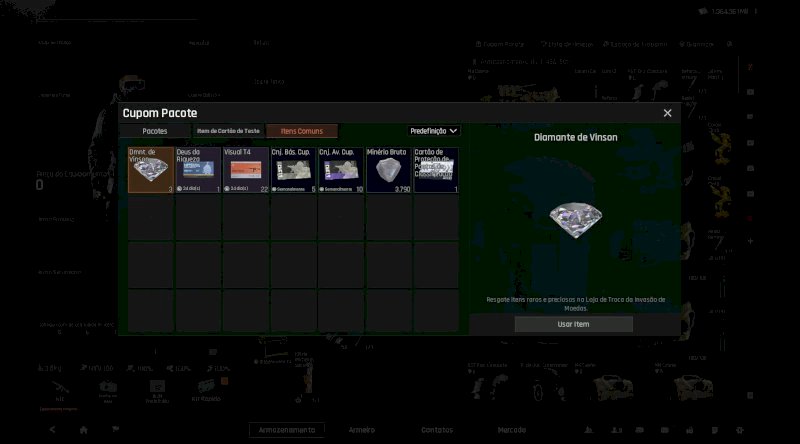Select the Diamante de Vinson item
The width and height of the screenshot is (800, 444).
(150, 170)
